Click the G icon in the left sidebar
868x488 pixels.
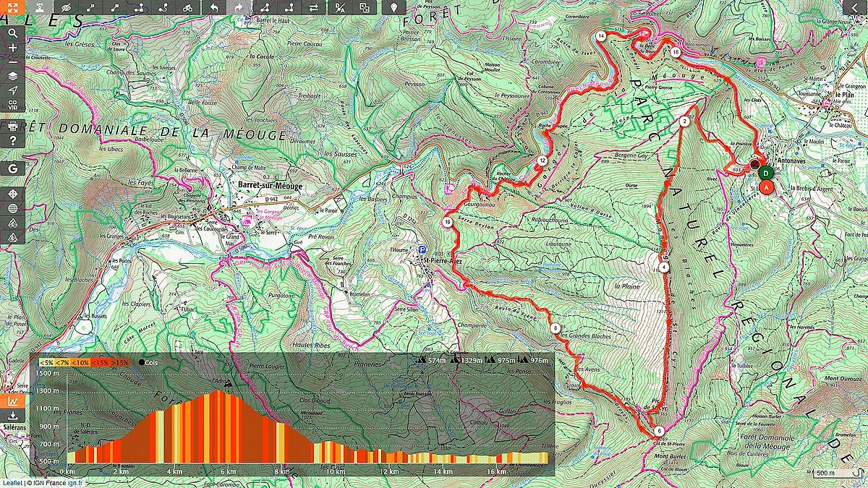click(x=13, y=168)
